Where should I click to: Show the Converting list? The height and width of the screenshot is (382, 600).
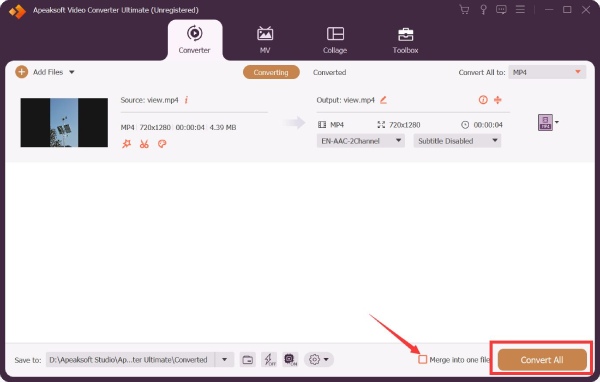271,72
